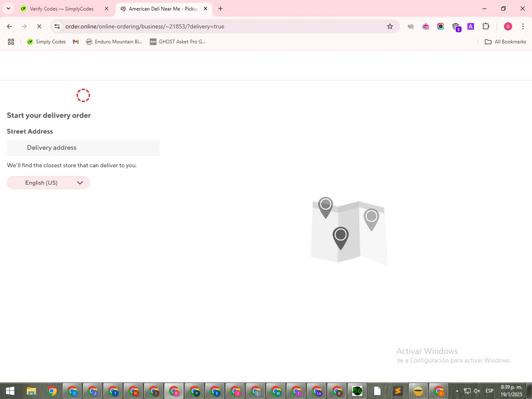
Task: Open the GHOST Asket Pro G... bookmark
Action: (x=178, y=41)
